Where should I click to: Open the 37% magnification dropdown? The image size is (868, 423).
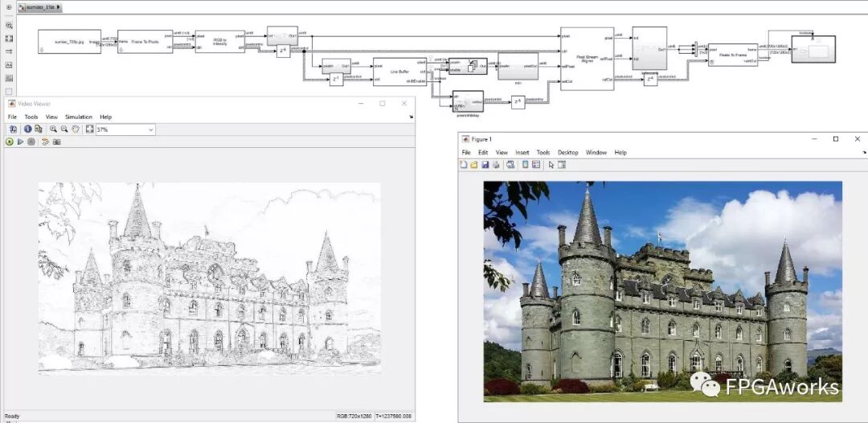tap(150, 129)
